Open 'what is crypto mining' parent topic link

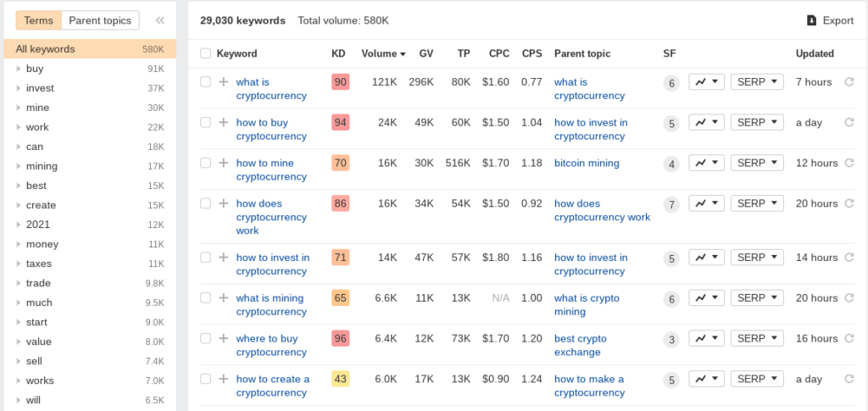[x=587, y=304]
